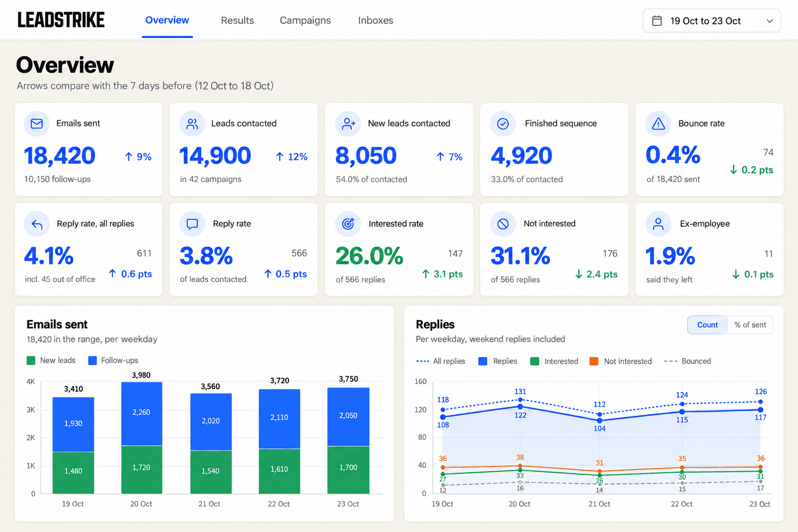This screenshot has width=798, height=532.
Task: Click the Emails sent envelope icon
Action: click(37, 124)
